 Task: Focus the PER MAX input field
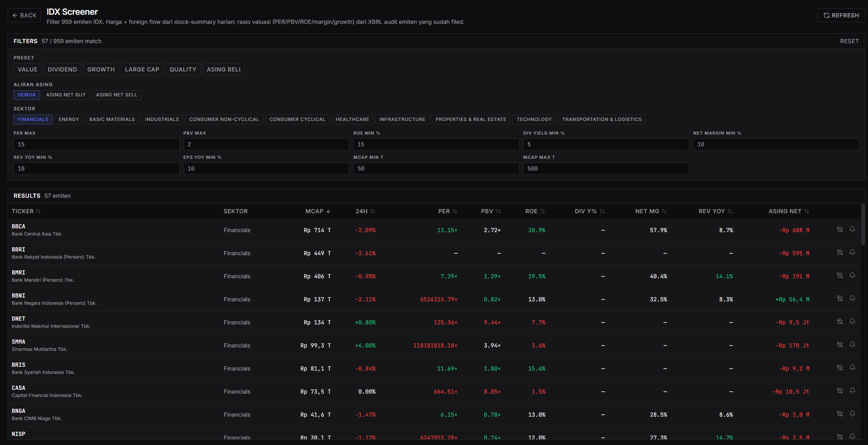pos(96,144)
